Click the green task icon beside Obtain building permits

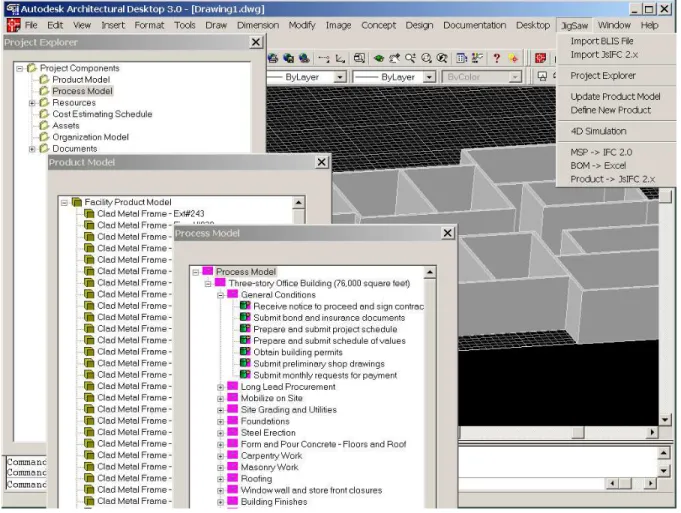245,351
